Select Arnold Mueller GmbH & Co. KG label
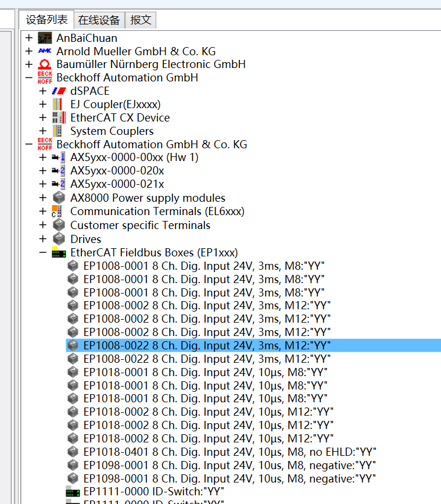Viewport: 441px width, 504px height. point(136,51)
